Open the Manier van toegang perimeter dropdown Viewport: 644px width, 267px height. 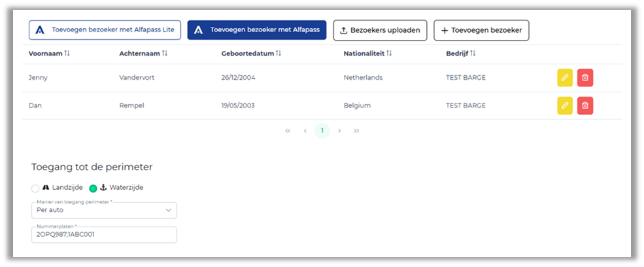point(104,210)
